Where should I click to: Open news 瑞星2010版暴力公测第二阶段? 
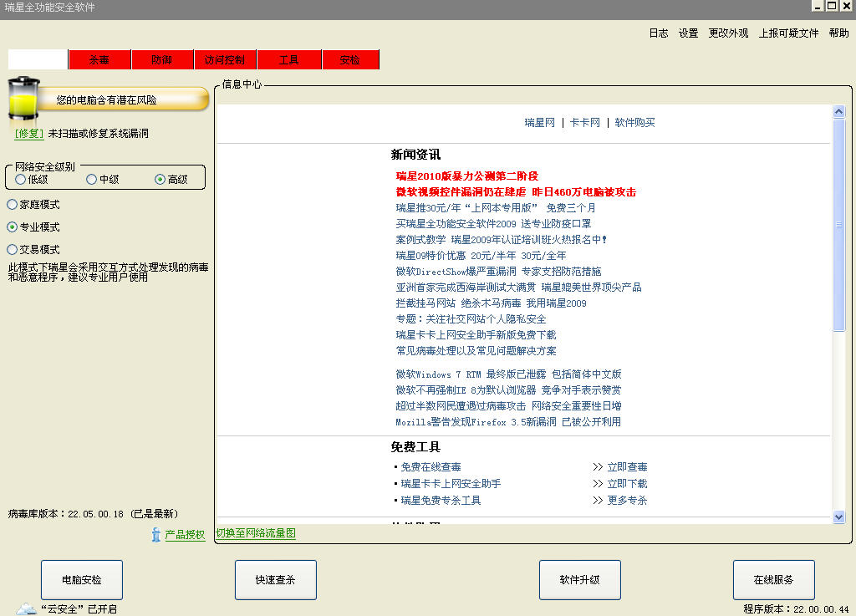(467, 176)
